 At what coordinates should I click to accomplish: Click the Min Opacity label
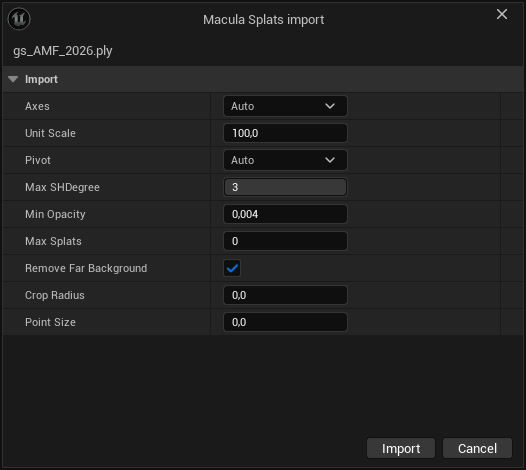point(55,214)
